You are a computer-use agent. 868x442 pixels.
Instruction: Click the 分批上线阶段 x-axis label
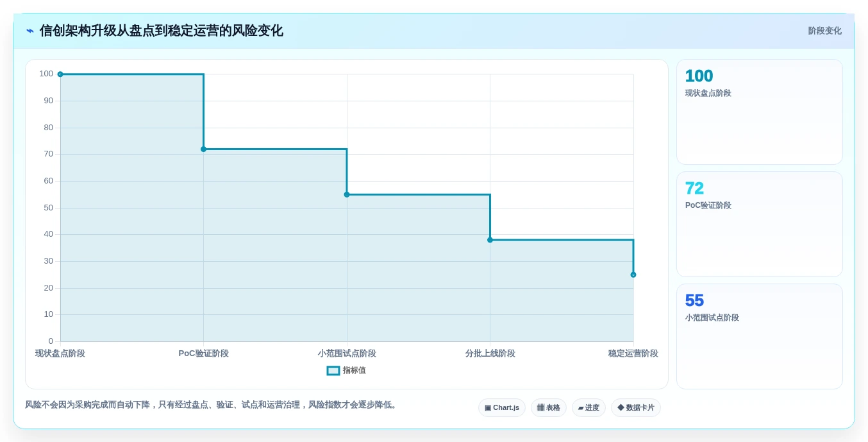point(490,353)
